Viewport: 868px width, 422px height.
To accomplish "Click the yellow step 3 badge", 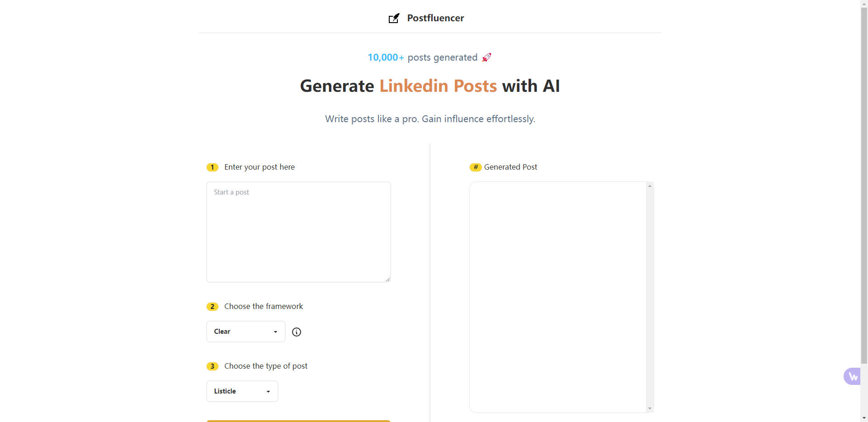I will pyautogui.click(x=212, y=366).
